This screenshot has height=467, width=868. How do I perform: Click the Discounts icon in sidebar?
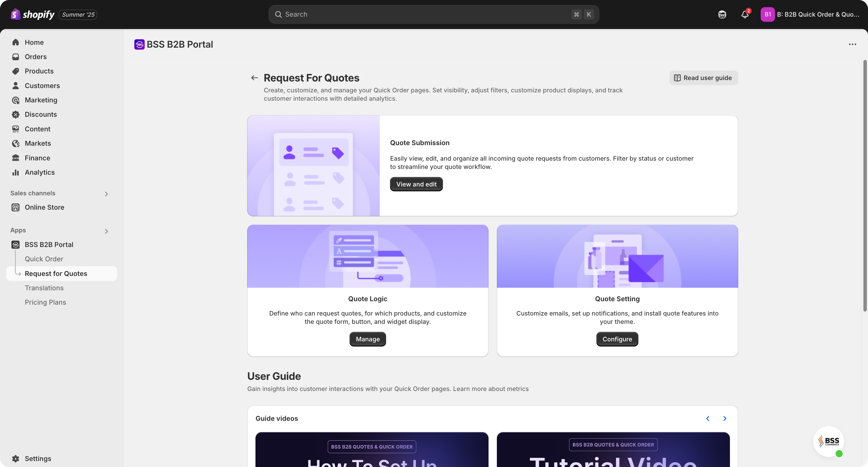15,114
